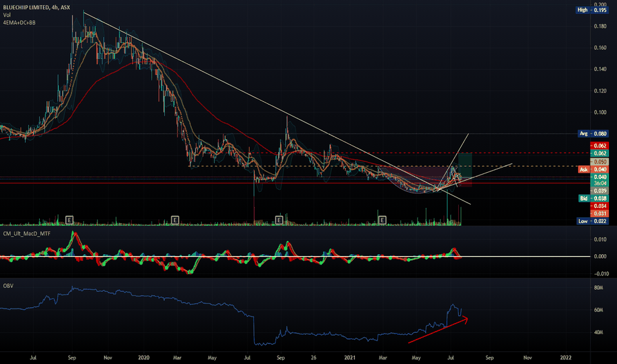Click the 2022 time axis label

click(565, 357)
